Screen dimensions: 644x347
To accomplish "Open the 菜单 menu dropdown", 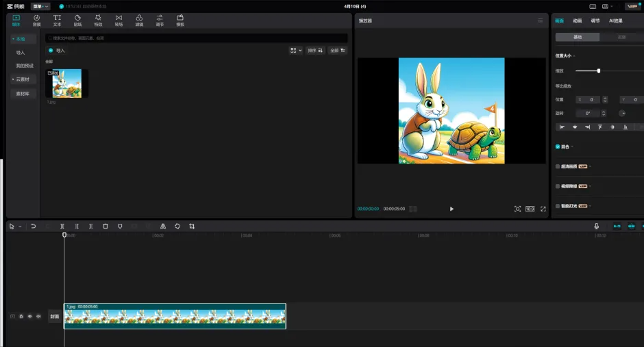I will click(x=40, y=6).
